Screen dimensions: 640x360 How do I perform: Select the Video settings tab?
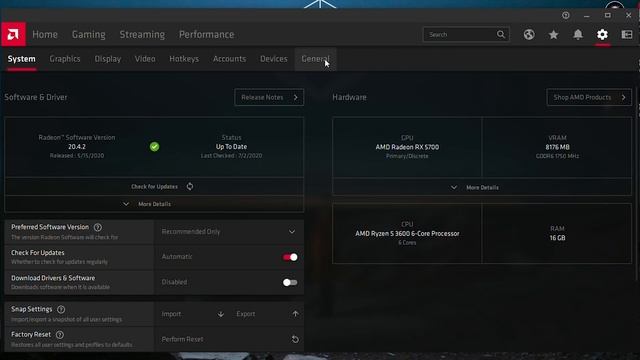point(145,59)
